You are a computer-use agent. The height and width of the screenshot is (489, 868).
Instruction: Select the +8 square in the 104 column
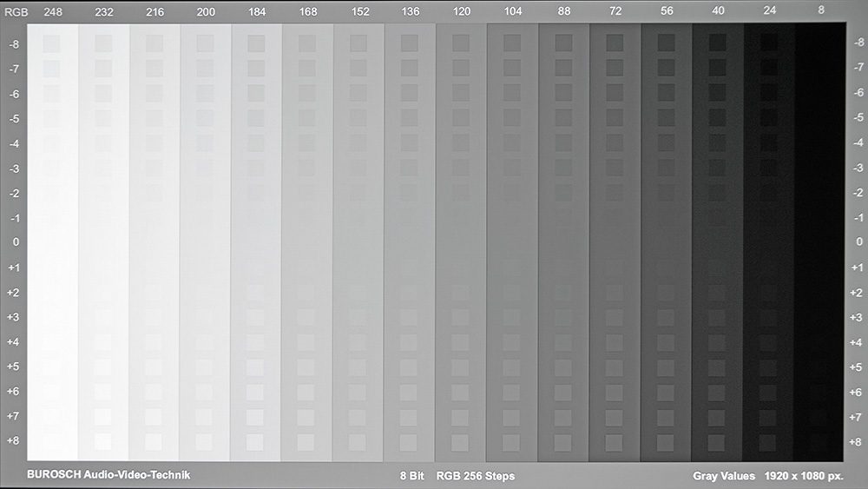click(x=512, y=441)
